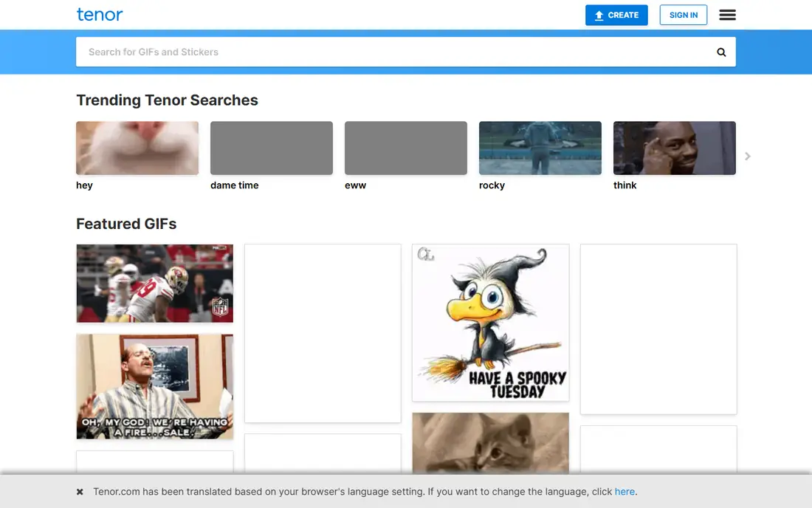Select the 'dame time' search label

[x=235, y=185]
